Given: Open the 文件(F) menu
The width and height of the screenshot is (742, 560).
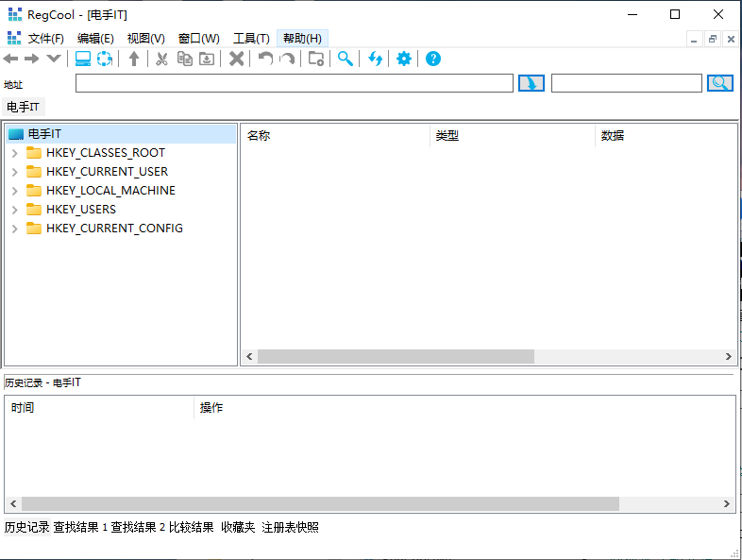Looking at the screenshot, I should [x=45, y=39].
